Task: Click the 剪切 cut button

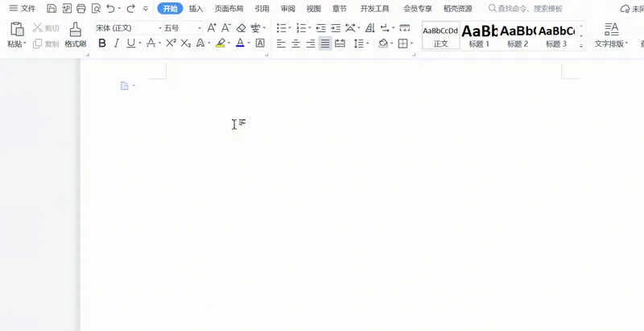Action: click(x=46, y=28)
